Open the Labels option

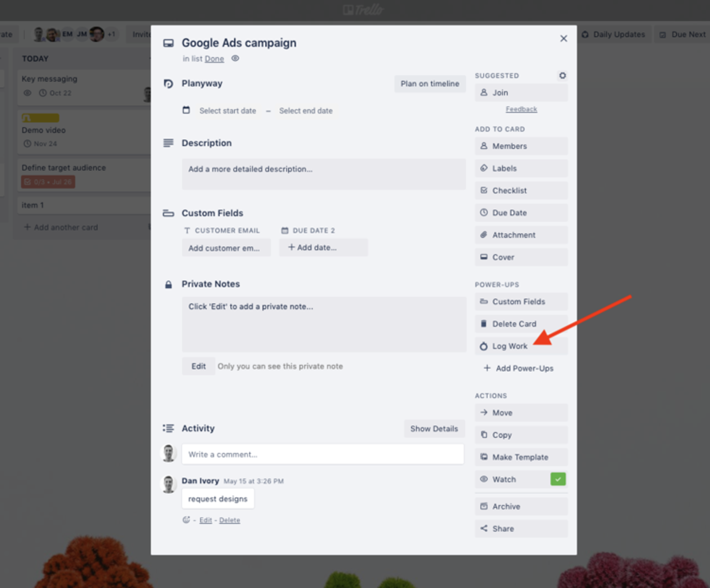[521, 168]
